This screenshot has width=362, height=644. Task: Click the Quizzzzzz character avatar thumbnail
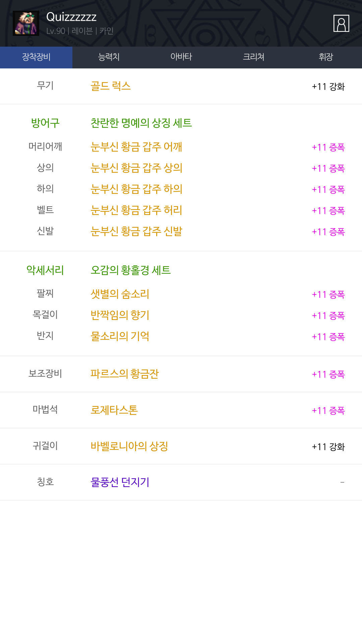26,23
